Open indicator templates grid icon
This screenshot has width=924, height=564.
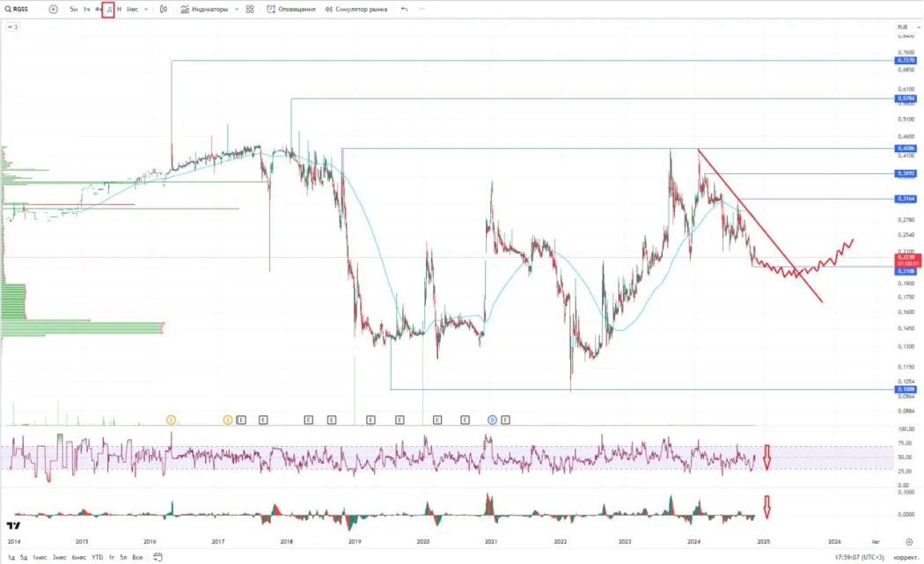click(x=250, y=10)
